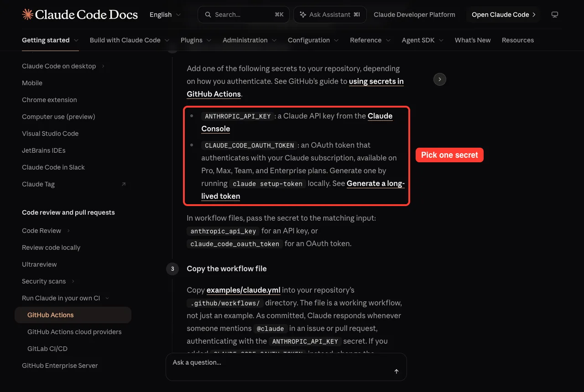Screen dimensions: 584x392
Task: Open the Ultrareview sidebar page
Action: (x=39, y=264)
